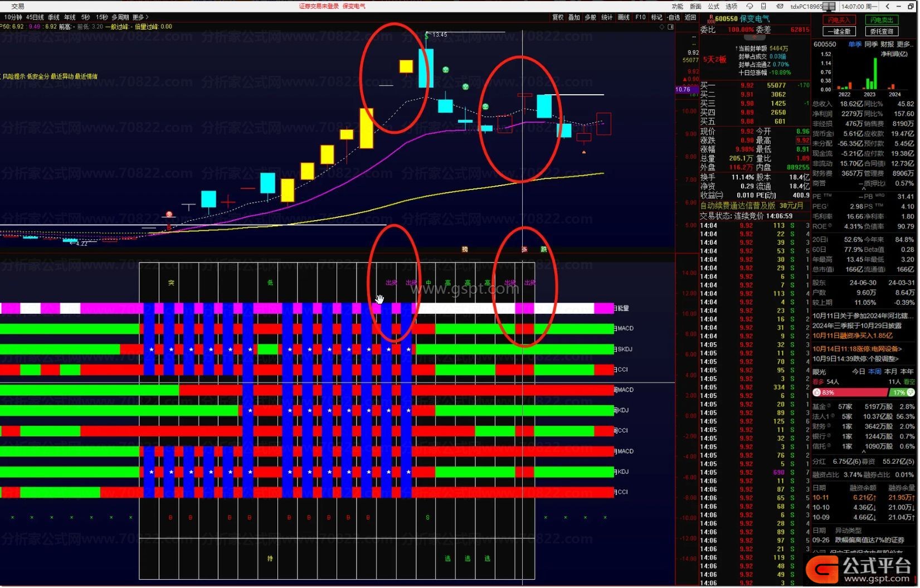Open 委托查询 order query
The height and width of the screenshot is (588, 920).
(x=882, y=32)
